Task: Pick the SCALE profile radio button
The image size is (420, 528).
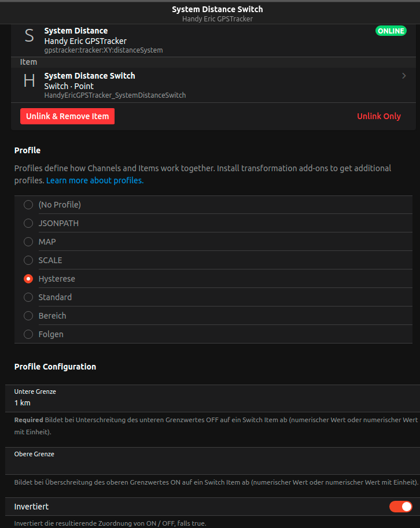Action: coord(28,260)
